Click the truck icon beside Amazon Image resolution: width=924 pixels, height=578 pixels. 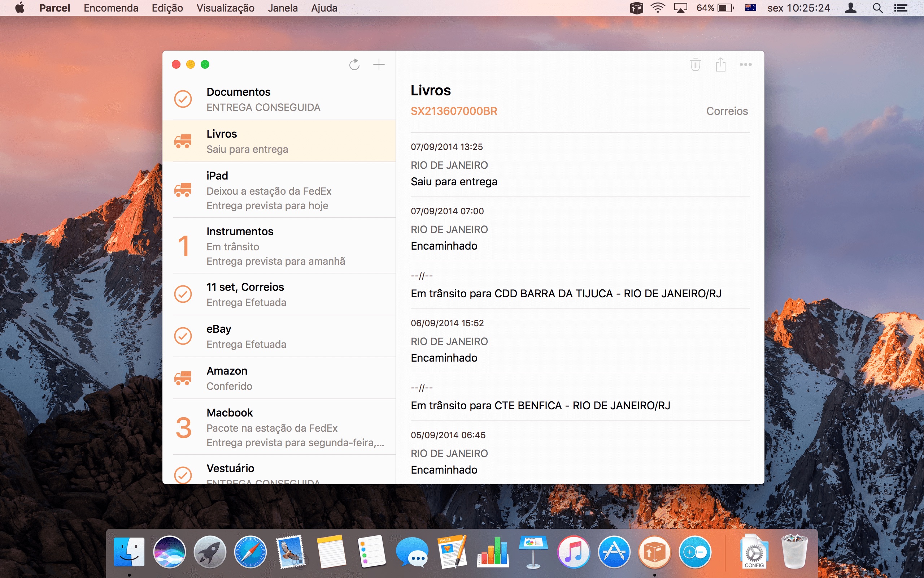183,378
